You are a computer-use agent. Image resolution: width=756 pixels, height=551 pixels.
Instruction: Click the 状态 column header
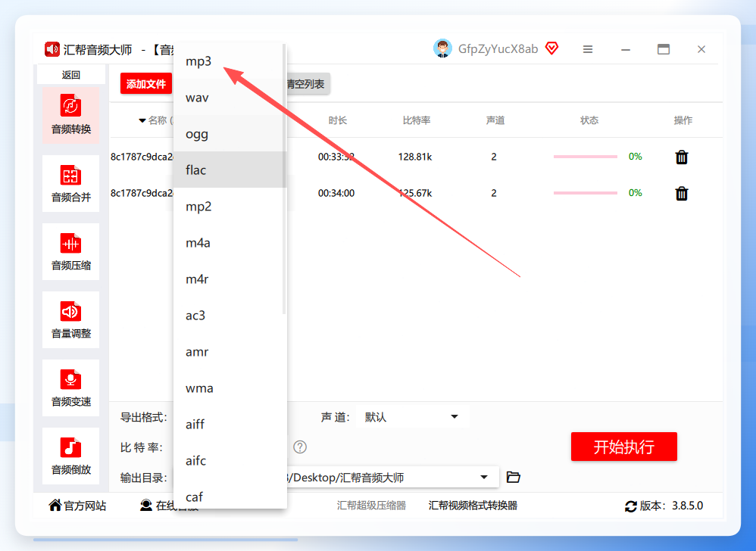589,120
